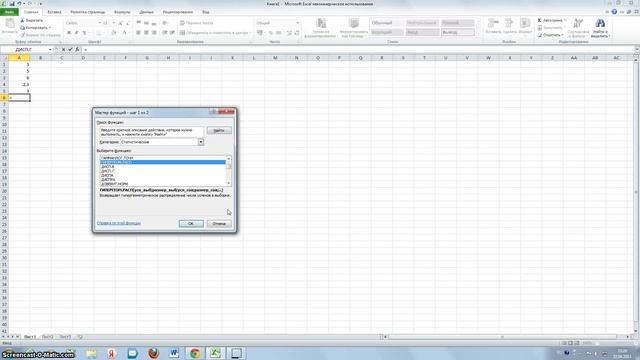The image size is (640, 360).
Task: Toggle italic formatting in ribbon
Action: click(76, 33)
